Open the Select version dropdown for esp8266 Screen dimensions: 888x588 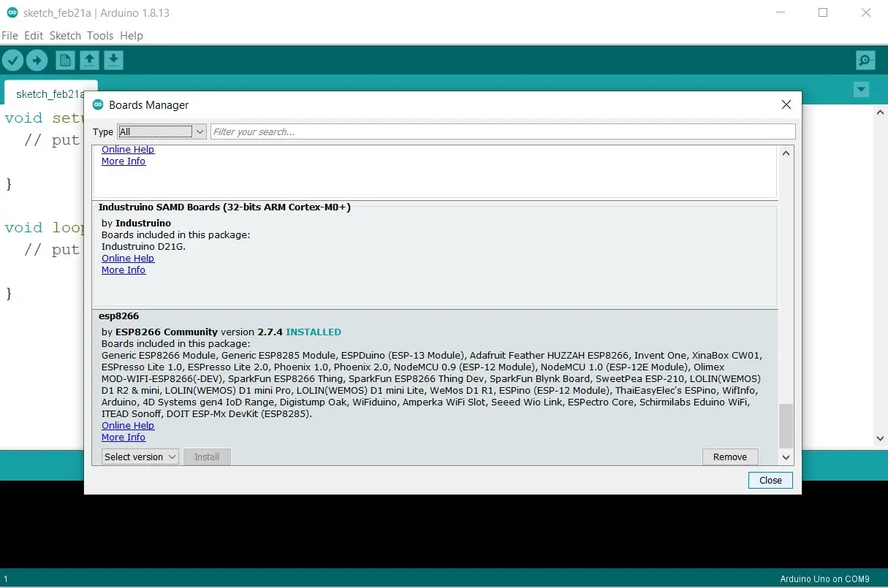point(140,457)
